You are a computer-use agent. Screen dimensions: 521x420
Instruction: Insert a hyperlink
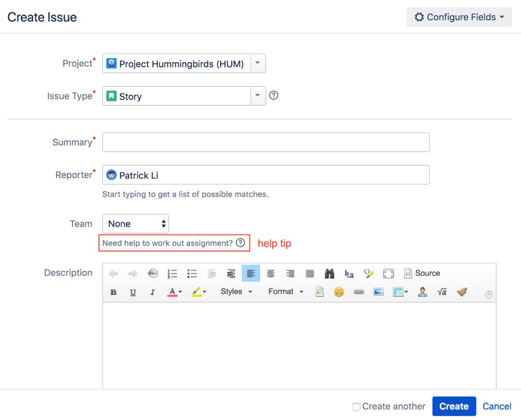pyautogui.click(x=359, y=292)
